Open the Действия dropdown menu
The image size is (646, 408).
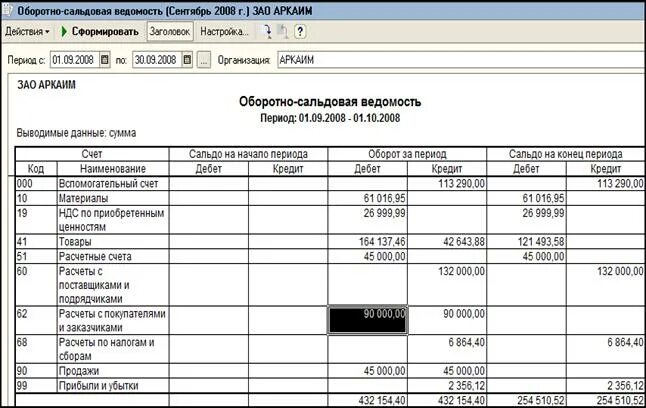(x=27, y=31)
